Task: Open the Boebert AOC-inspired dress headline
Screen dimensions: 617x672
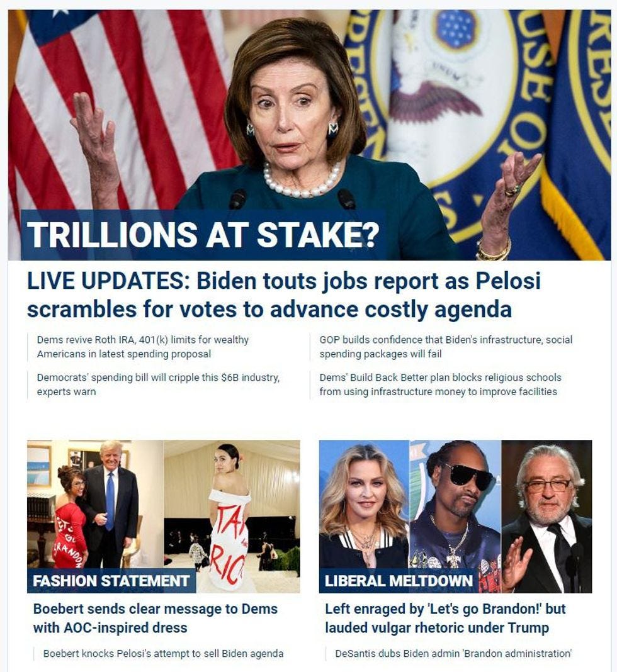Action: (156, 618)
